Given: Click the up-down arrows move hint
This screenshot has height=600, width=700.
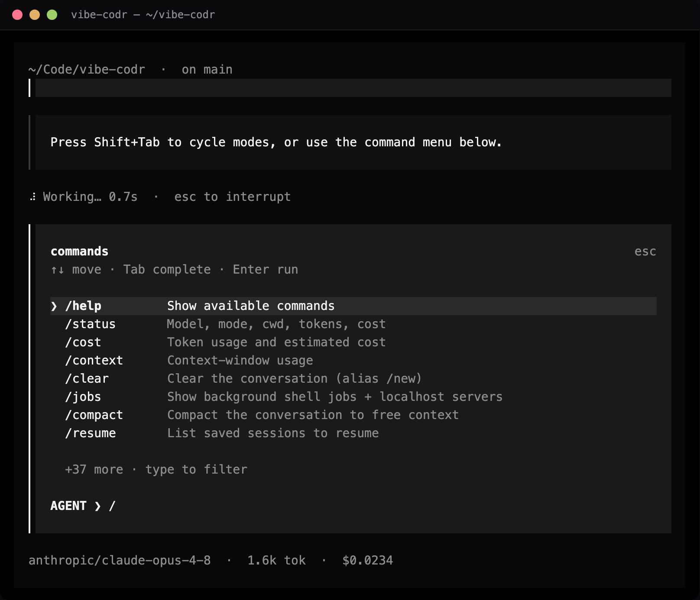Looking at the screenshot, I should pos(76,270).
